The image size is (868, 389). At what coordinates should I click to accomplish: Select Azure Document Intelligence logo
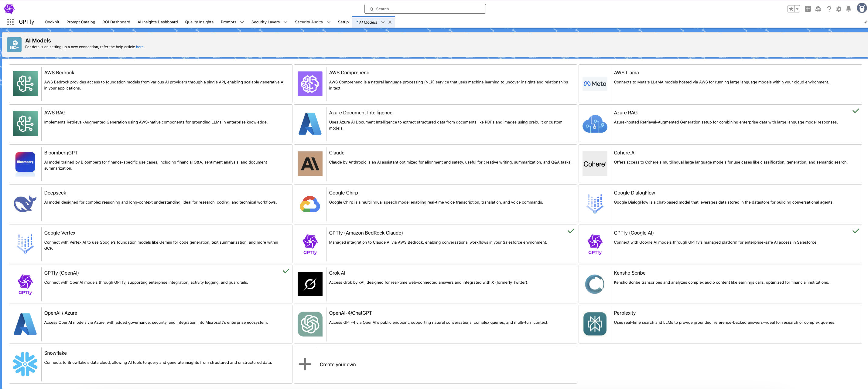[310, 124]
